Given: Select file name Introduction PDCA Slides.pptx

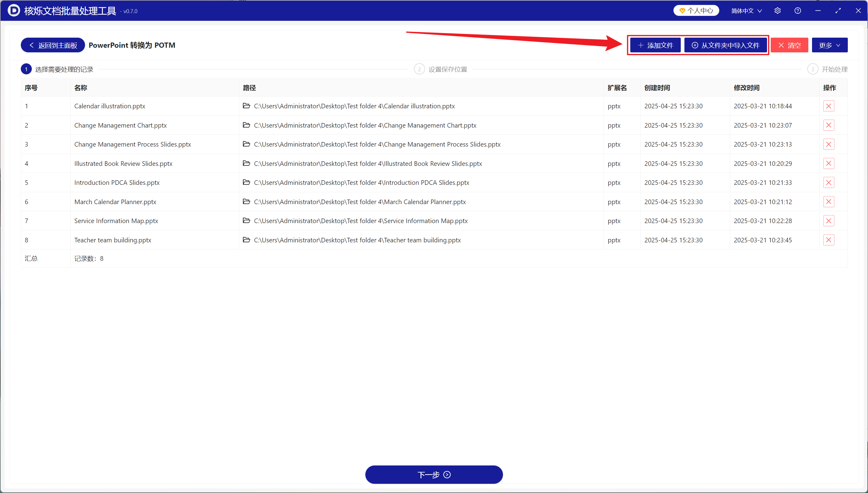Looking at the screenshot, I should (x=117, y=182).
